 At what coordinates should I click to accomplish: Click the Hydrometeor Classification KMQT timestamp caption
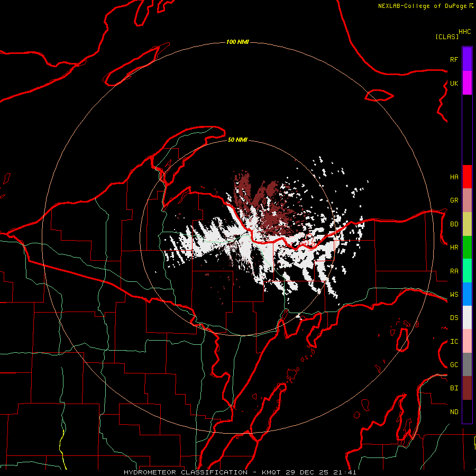pos(240,472)
